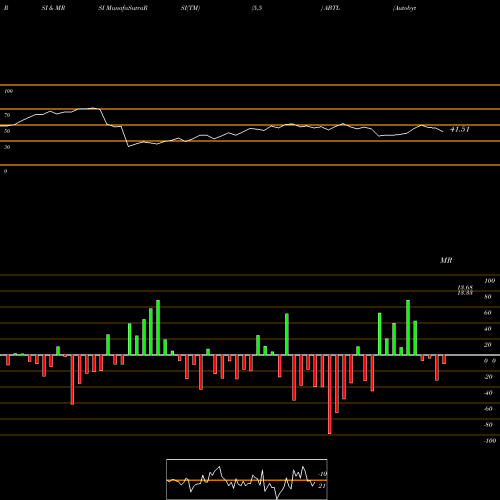The image size is (500, 500).
Task: Select the 13.68 value in MR panel
Action: tap(465, 287)
